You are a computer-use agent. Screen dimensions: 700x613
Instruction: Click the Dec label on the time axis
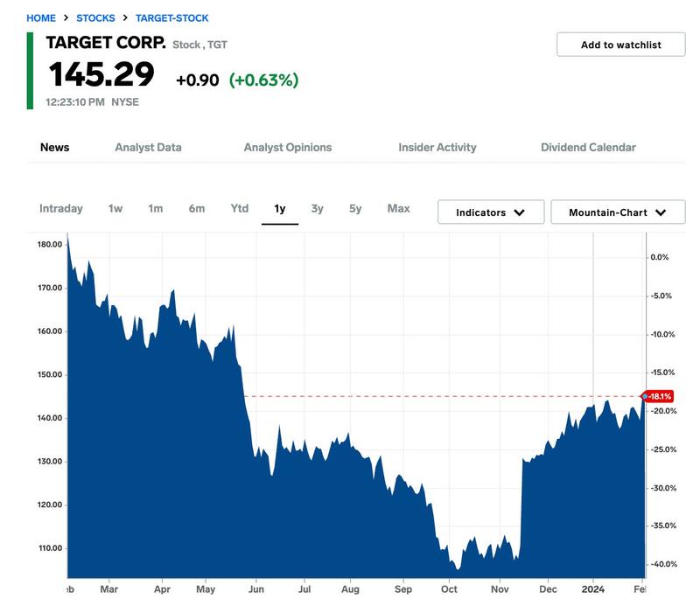(549, 589)
